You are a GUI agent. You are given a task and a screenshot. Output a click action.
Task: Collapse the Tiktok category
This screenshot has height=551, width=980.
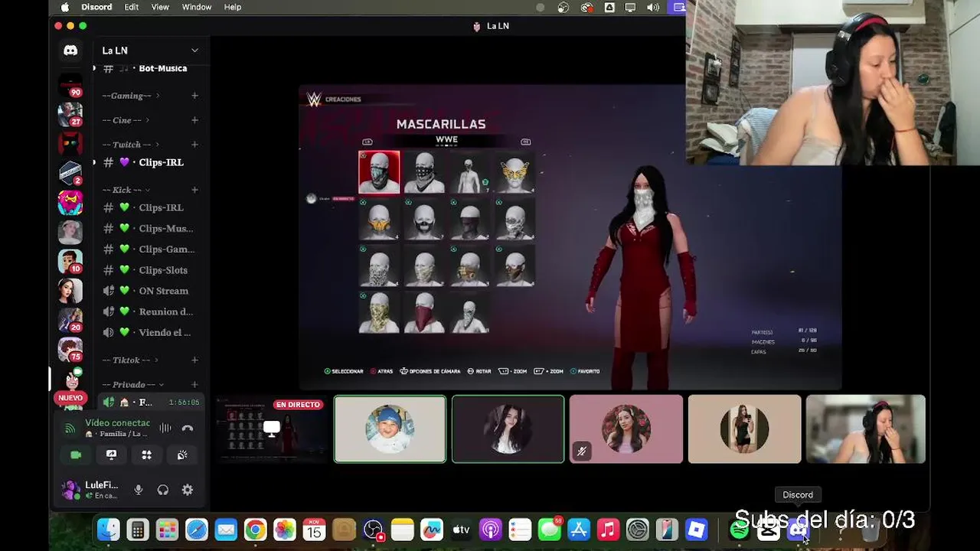tap(129, 360)
